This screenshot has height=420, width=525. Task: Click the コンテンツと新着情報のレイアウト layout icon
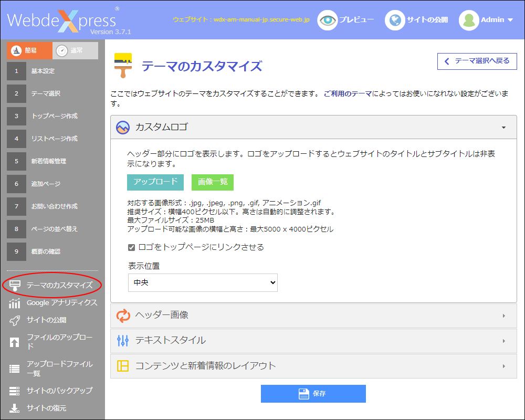pos(123,366)
